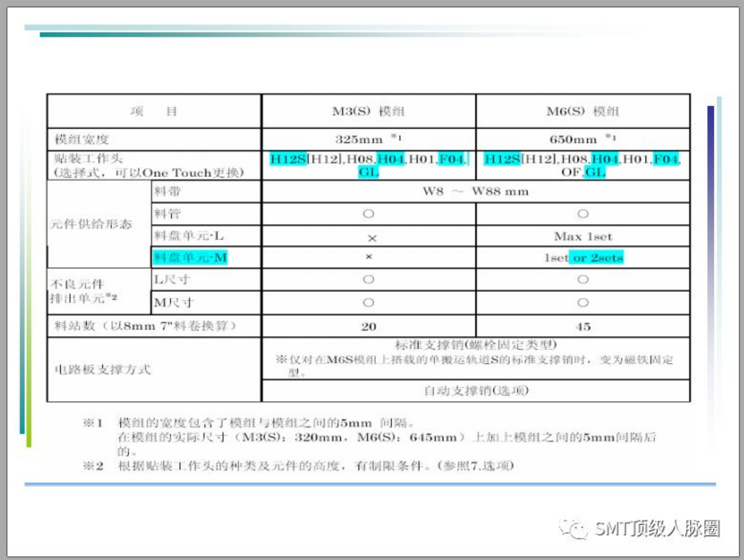Screen dimensions: 744x560
Task: Click the × in 料盘单元-L row
Action: pyautogui.click(x=372, y=239)
